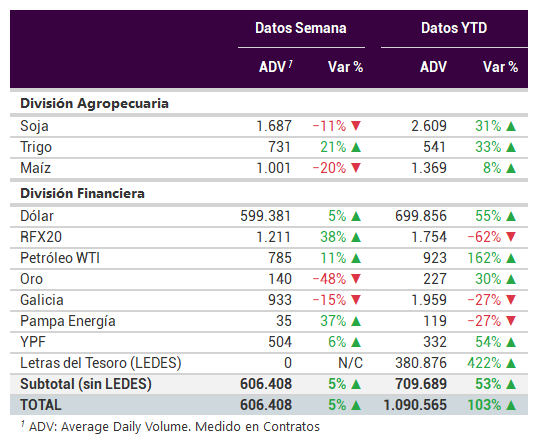Select the Datos Semana column group header

[301, 28]
